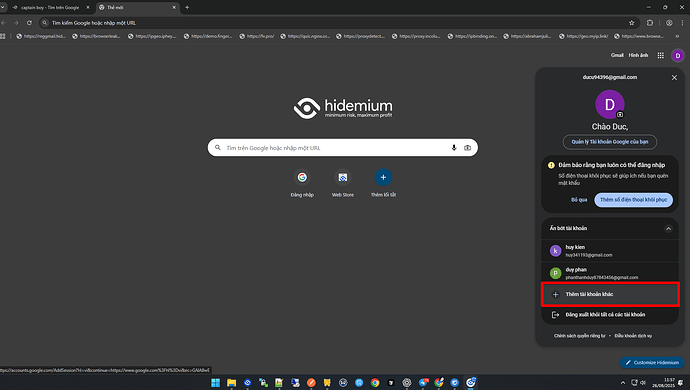Image resolution: width=690 pixels, height=390 pixels.
Task: Click 'Quản lý Tài khoản Google của bạn'
Action: (609, 142)
